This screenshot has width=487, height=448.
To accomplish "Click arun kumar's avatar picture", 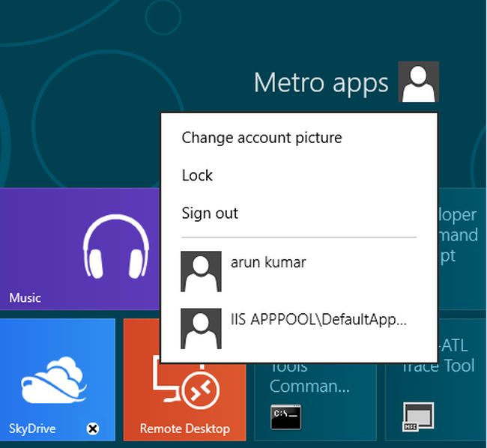I will pos(201,271).
